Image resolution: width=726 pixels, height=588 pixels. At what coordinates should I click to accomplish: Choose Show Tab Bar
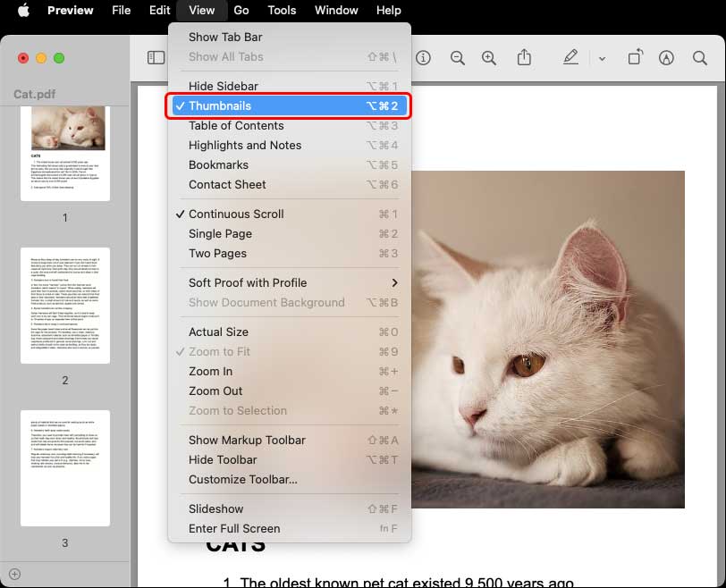click(x=290, y=37)
